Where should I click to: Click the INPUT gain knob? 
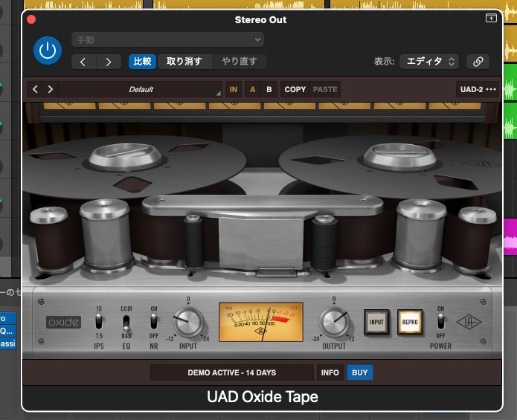click(x=188, y=323)
